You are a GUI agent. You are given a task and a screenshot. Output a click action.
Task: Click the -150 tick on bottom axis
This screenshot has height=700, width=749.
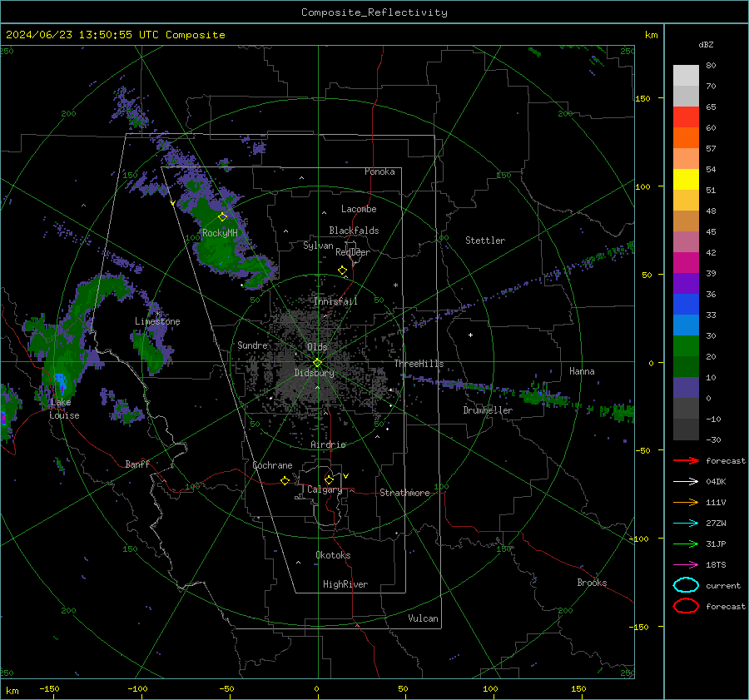49,688
